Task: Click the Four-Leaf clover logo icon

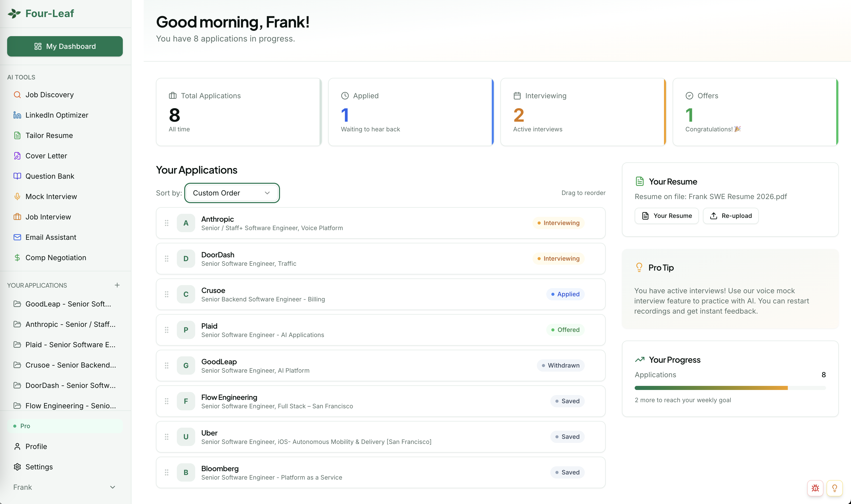Action: 14,13
